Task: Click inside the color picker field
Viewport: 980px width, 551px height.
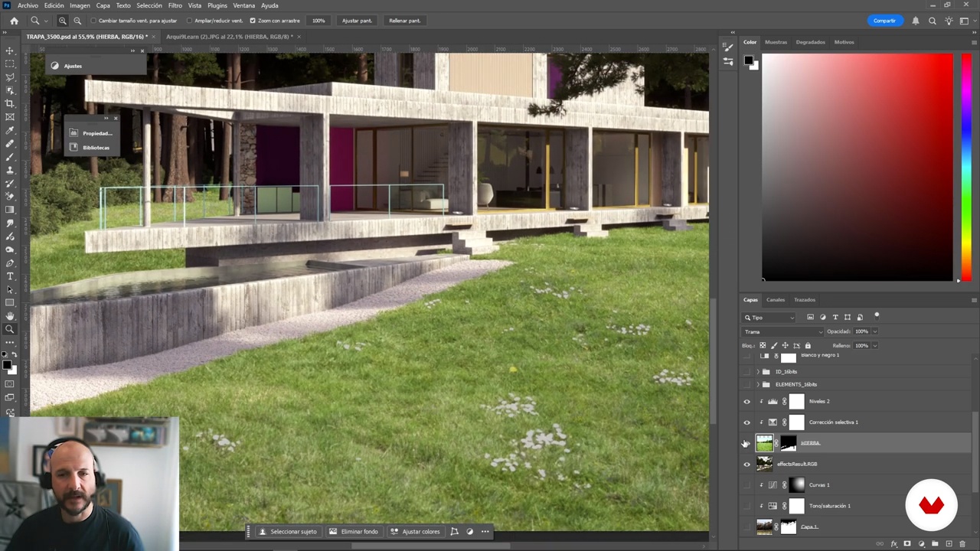Action: (x=857, y=167)
